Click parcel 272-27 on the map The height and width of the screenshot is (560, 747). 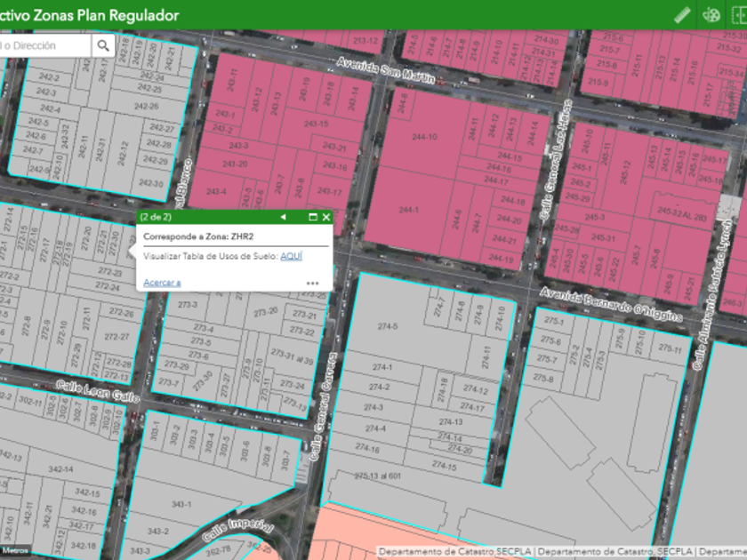116,337
